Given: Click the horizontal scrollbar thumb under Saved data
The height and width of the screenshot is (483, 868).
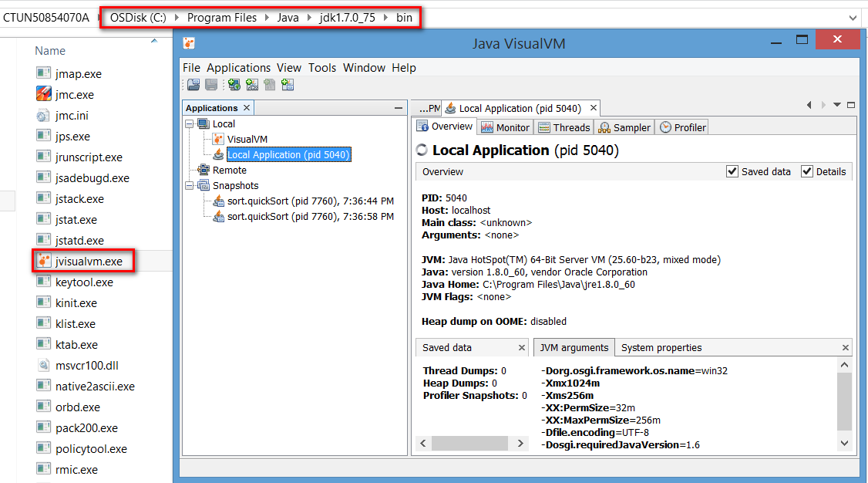Looking at the screenshot, I should (x=470, y=443).
